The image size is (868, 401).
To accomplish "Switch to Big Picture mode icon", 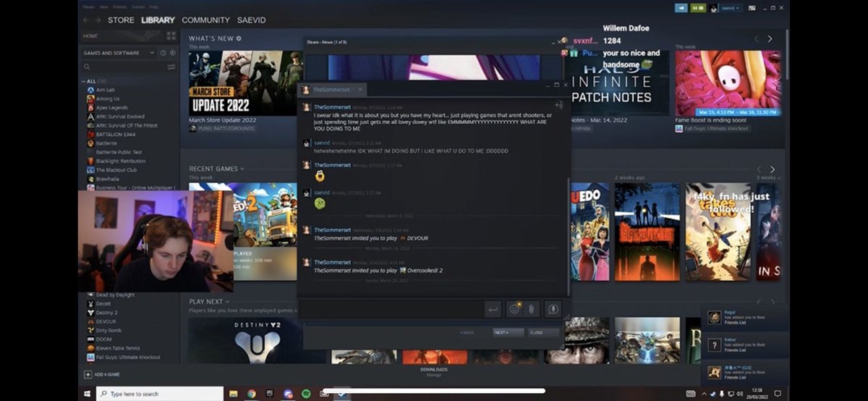I will click(x=752, y=7).
